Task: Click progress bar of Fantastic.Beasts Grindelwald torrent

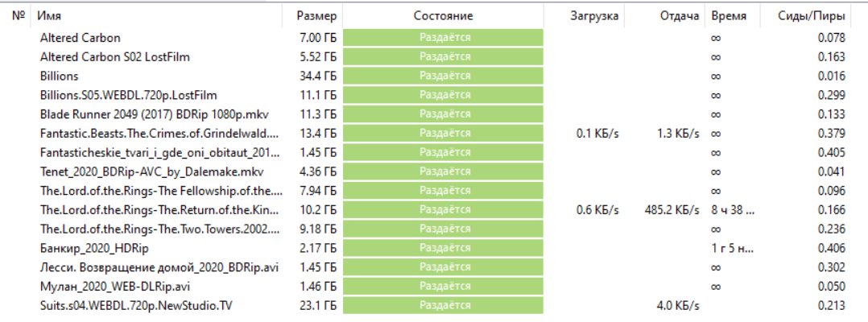Action: tap(444, 134)
